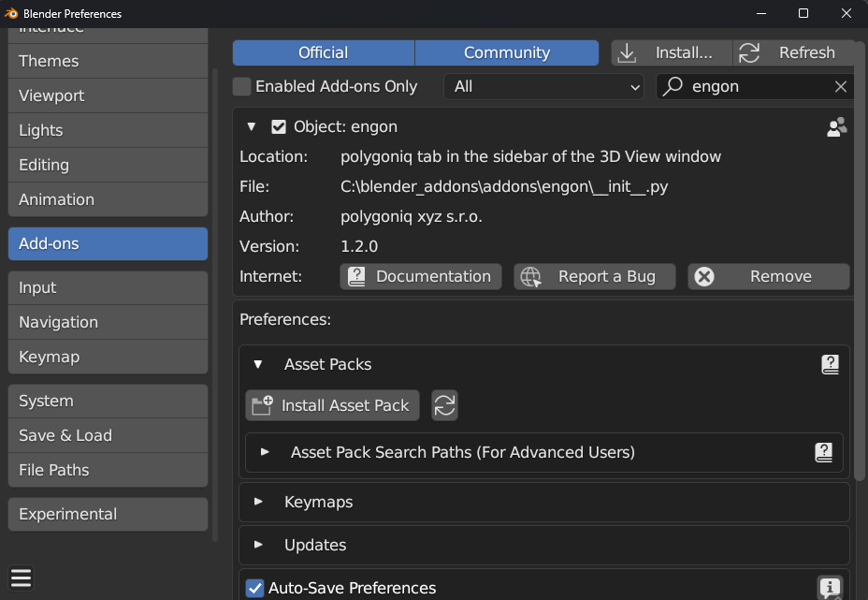Open Navigation preferences
Image resolution: width=868 pixels, height=600 pixels.
click(108, 322)
